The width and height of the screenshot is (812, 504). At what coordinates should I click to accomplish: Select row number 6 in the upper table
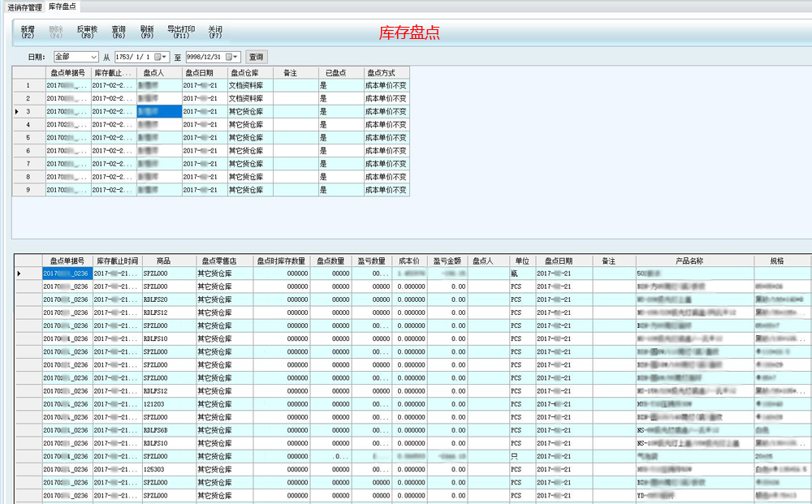click(28, 151)
